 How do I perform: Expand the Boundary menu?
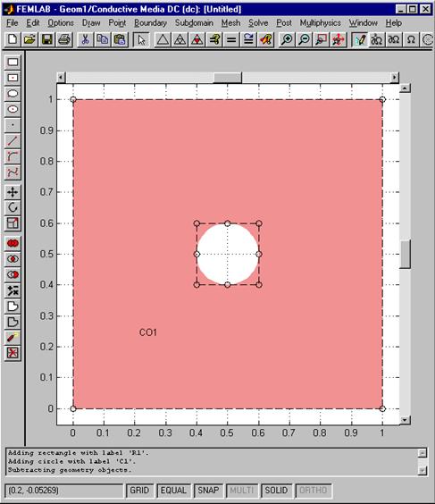pyautogui.click(x=150, y=23)
